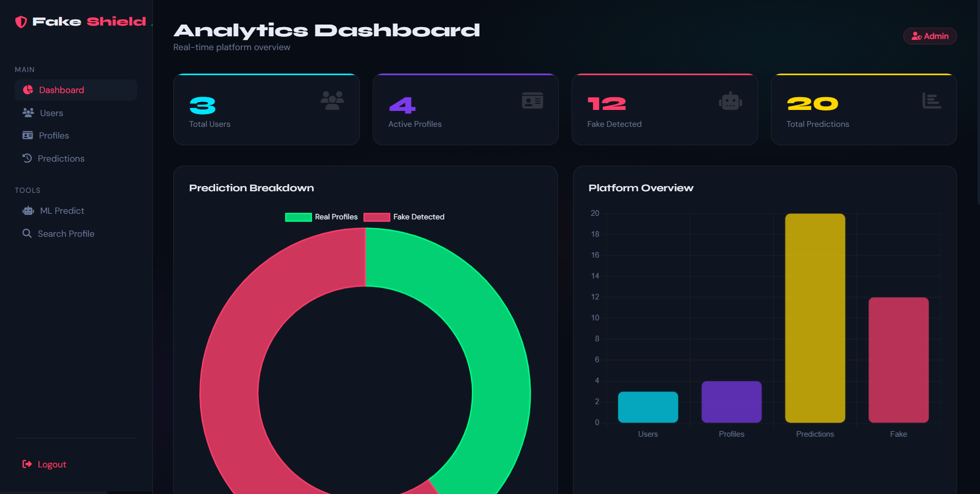Open the Profiles section
This screenshot has height=494, width=980.
point(76,136)
